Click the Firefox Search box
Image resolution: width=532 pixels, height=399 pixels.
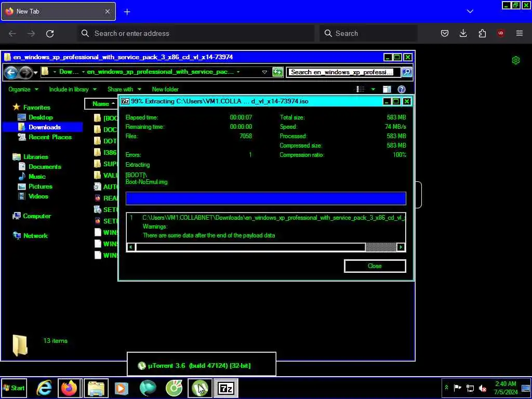click(x=368, y=33)
